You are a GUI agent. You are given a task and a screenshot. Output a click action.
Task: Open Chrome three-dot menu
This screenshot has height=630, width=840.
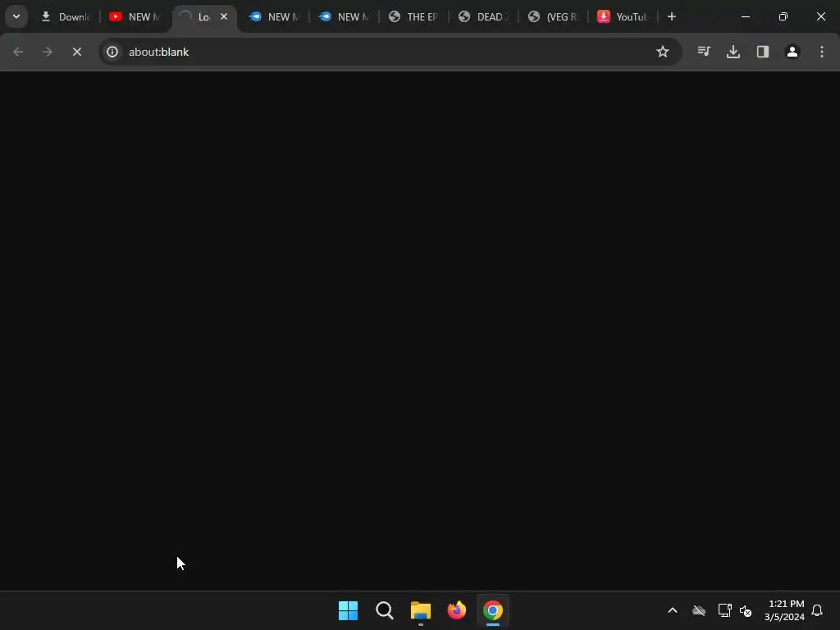(822, 52)
